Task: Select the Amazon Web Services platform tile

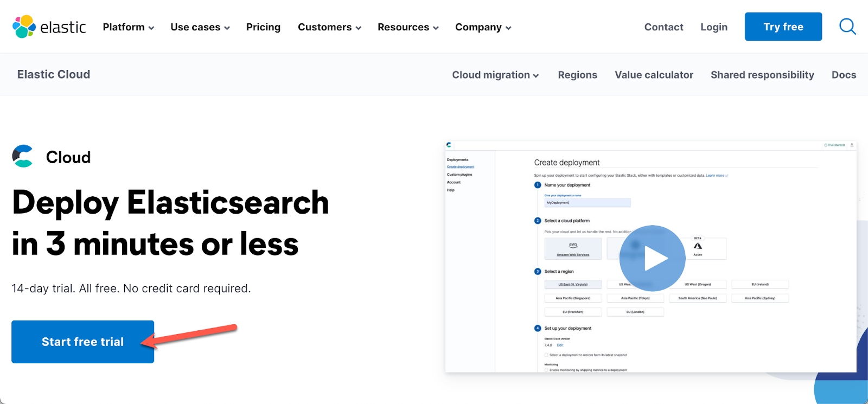Action: (x=573, y=249)
